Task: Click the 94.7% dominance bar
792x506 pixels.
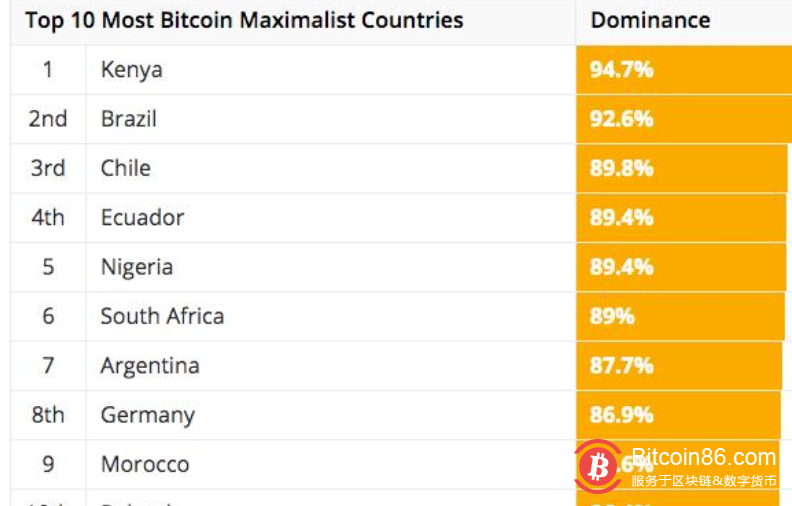Action: click(683, 70)
